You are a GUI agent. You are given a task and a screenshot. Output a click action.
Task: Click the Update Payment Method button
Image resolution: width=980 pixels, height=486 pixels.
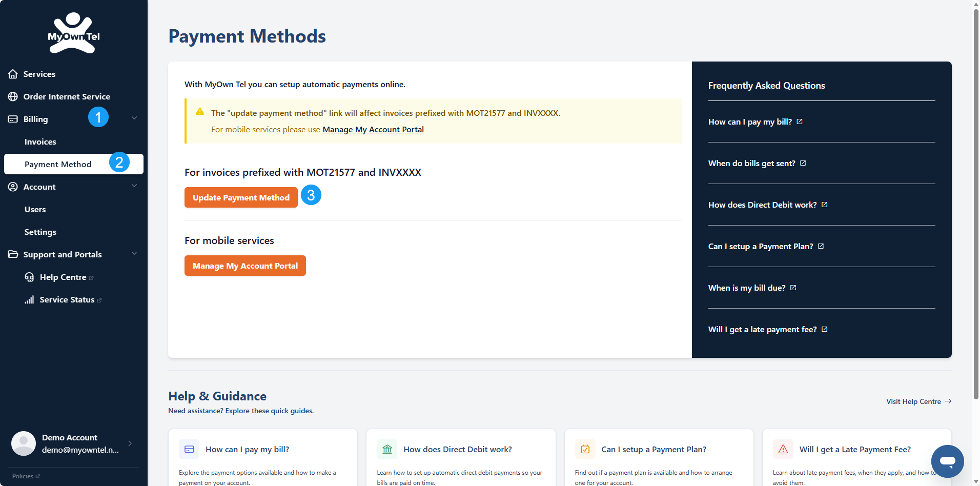(x=241, y=197)
